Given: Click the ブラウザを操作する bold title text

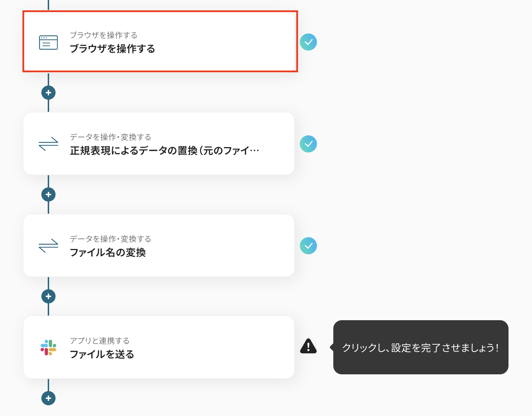Looking at the screenshot, I should tap(113, 49).
